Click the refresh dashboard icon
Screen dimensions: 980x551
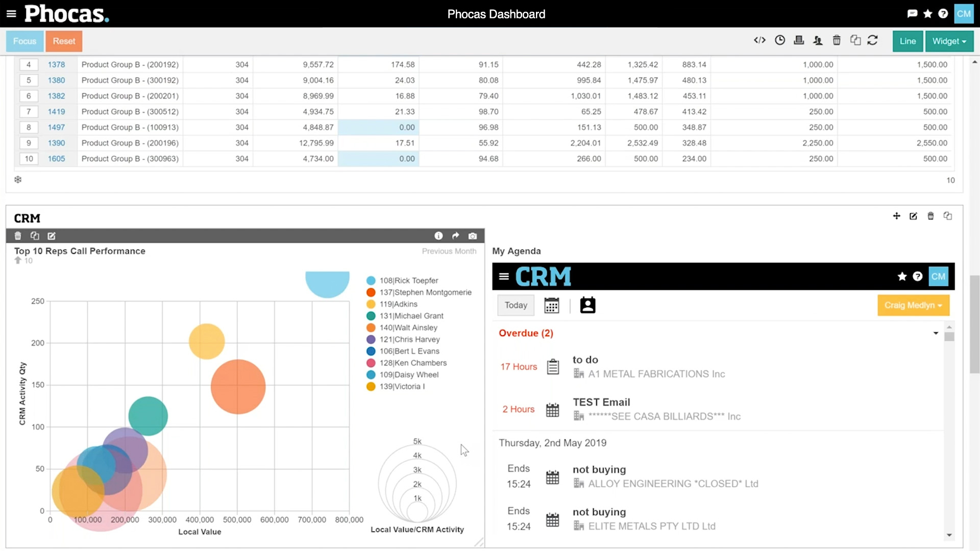coord(872,40)
